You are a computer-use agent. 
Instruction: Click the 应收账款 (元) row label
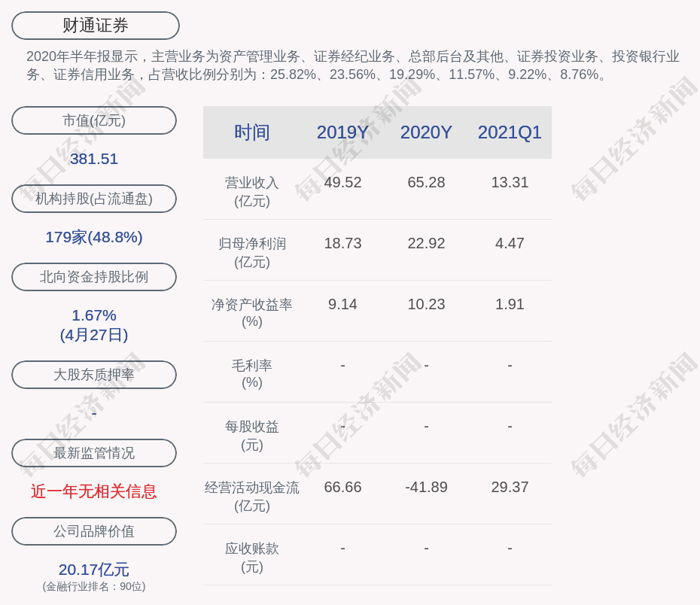click(x=252, y=558)
